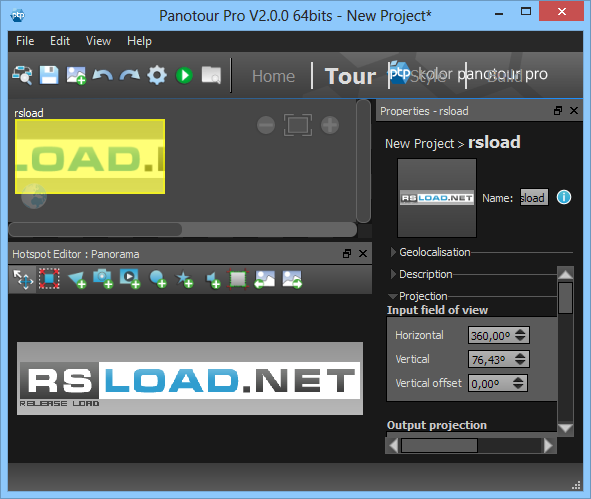591x499 pixels.
Task: Collapse the Projection section
Action: click(x=393, y=296)
